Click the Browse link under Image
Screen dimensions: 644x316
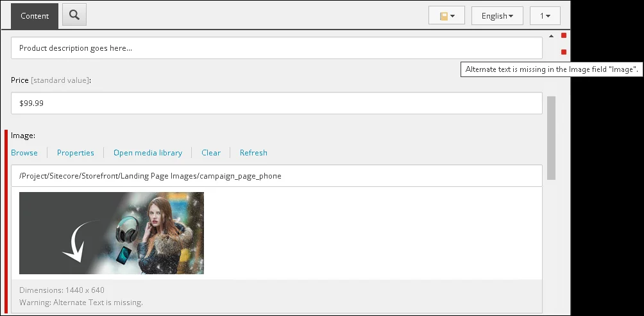(x=24, y=153)
